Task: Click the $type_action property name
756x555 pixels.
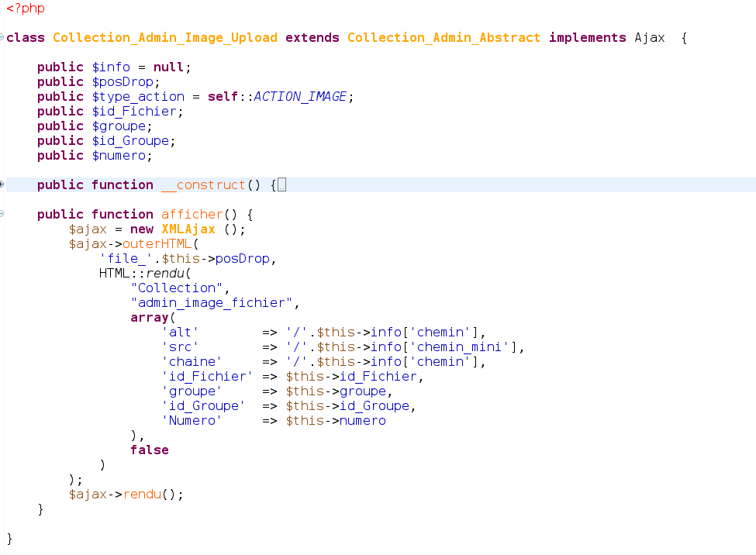Action: point(138,96)
